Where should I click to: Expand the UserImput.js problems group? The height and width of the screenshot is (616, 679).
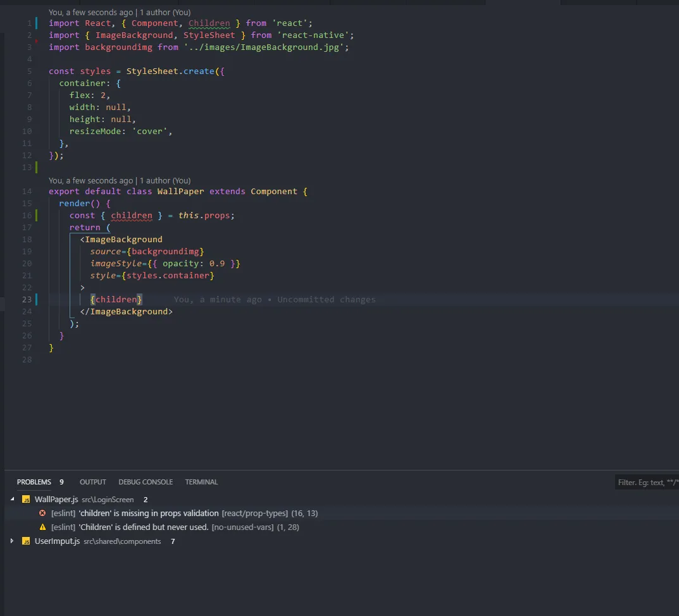coord(12,541)
